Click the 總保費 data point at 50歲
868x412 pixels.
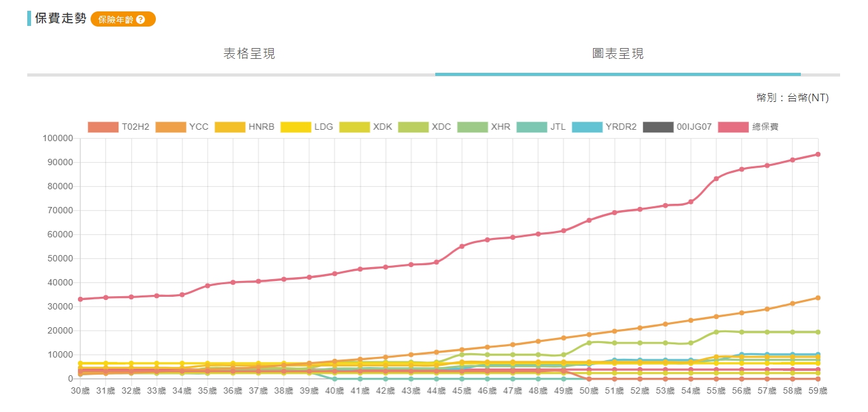pos(589,220)
